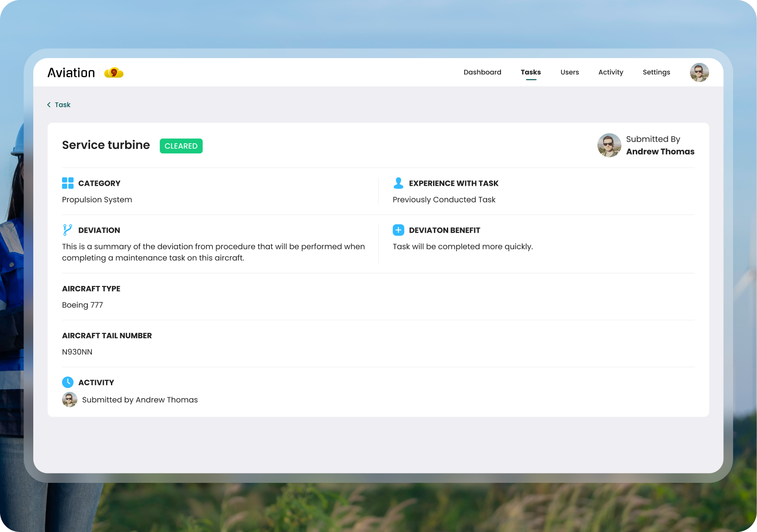Open the Activity navigation tab
Viewport: 757px width, 532px height.
point(611,72)
